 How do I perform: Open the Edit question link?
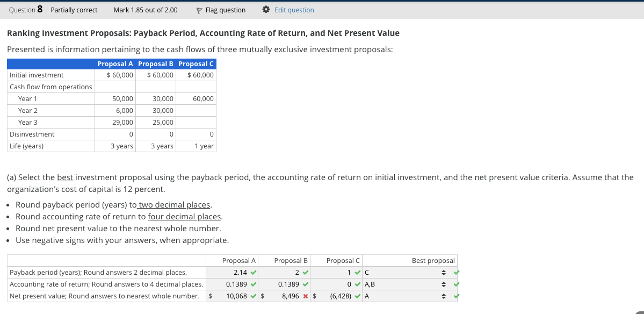pos(294,10)
